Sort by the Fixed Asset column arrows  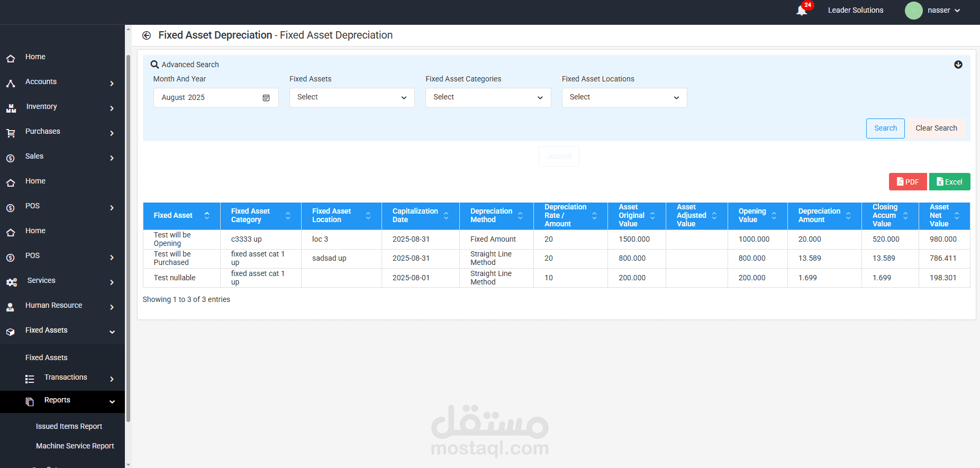point(207,215)
